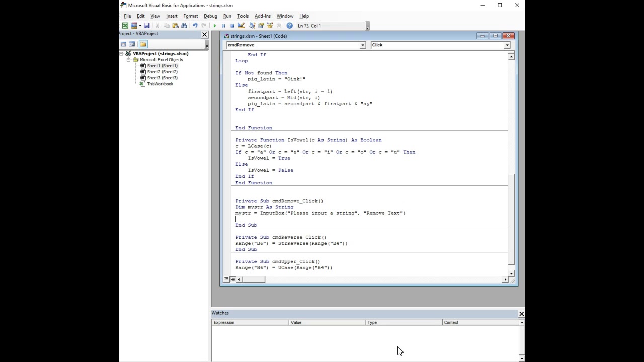Open Project Explorer from the toolbar icon

click(x=252, y=26)
